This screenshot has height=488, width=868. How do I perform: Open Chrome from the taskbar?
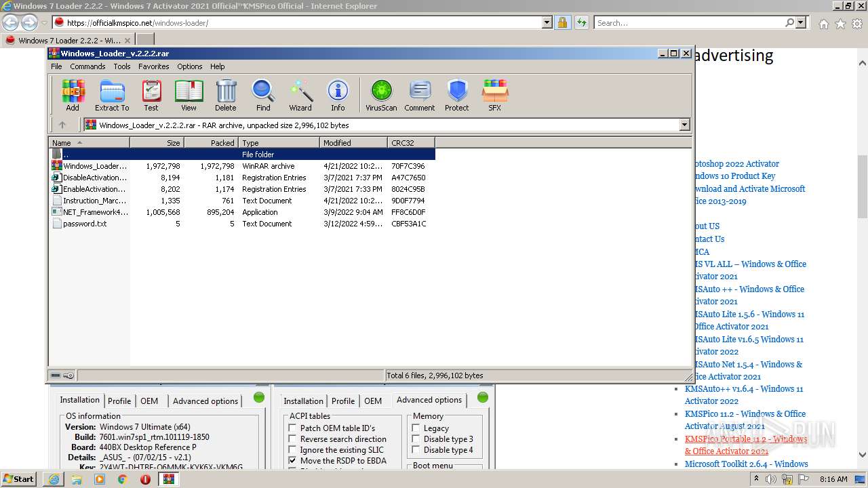123,479
